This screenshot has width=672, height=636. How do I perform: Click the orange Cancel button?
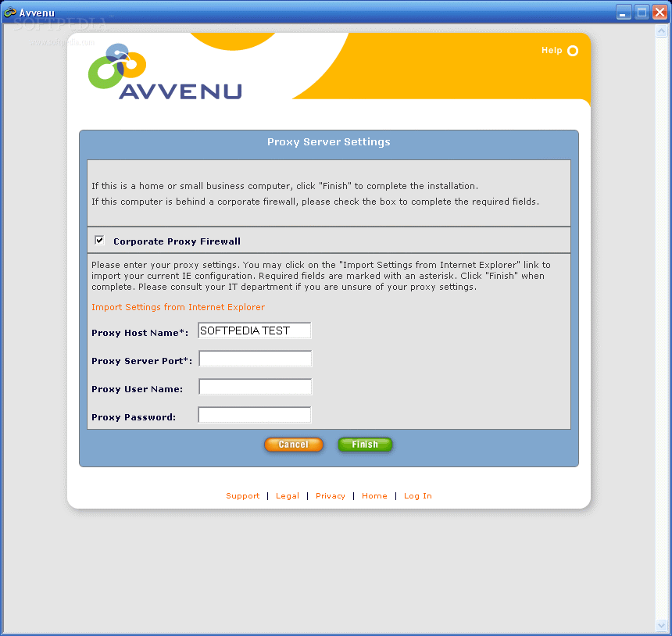point(294,445)
